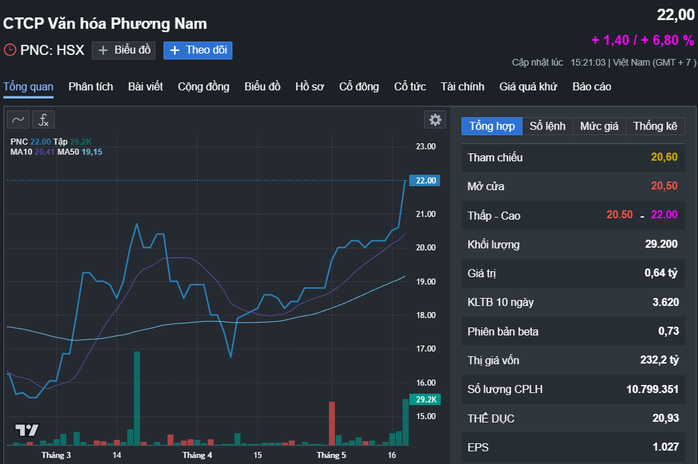Click the MA10 legend label on chart
Image resolution: width=698 pixels, height=464 pixels.
pos(22,152)
